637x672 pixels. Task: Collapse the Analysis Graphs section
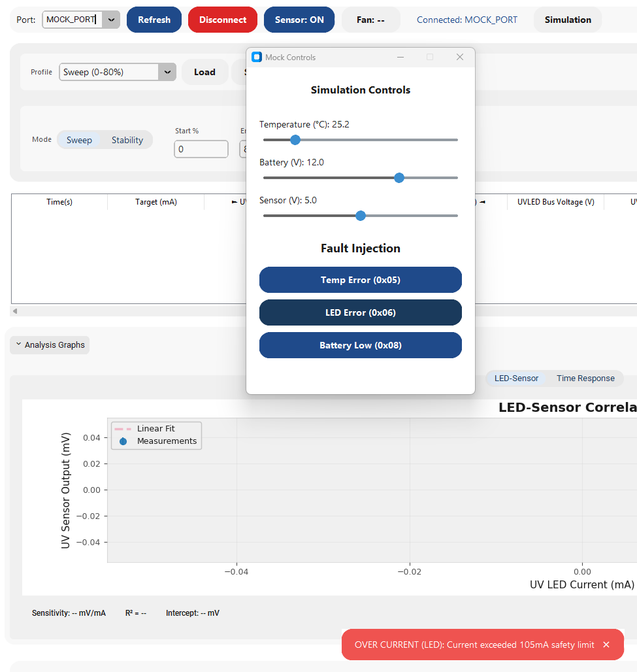[x=50, y=345]
